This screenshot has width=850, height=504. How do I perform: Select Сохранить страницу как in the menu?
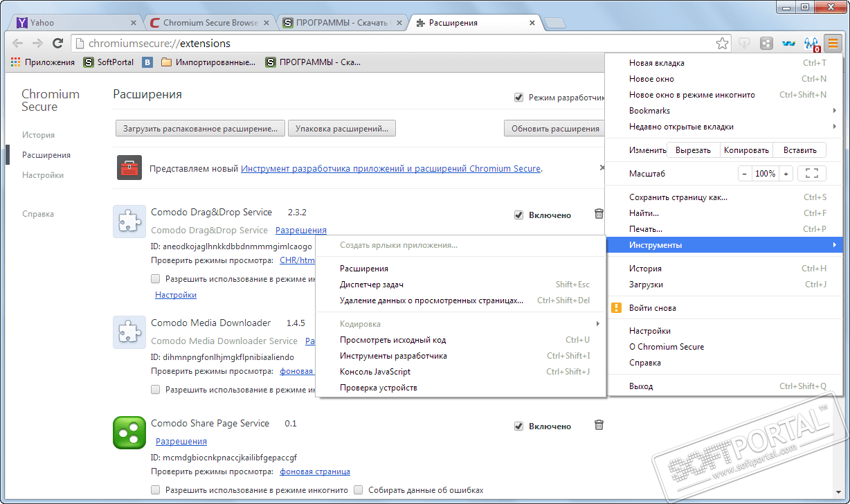click(x=724, y=197)
